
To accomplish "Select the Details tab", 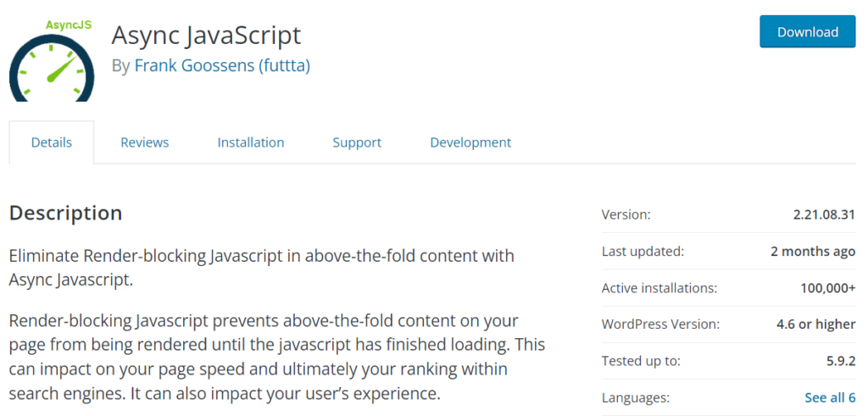I will [52, 142].
